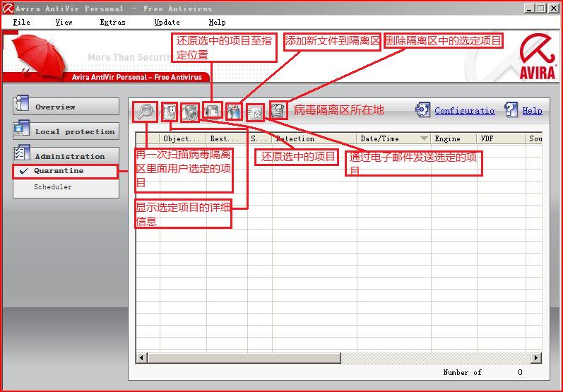
Task: Open the Configuration link
Action: coord(465,111)
